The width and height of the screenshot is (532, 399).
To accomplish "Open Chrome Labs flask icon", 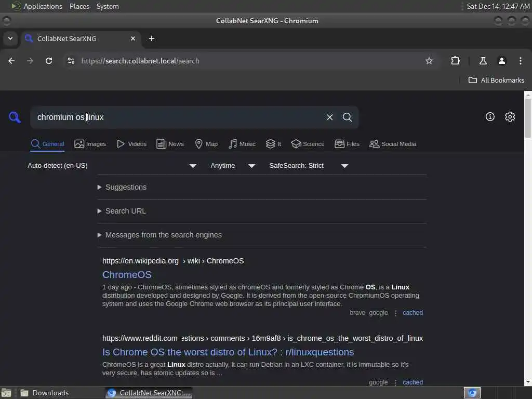I will [483, 61].
